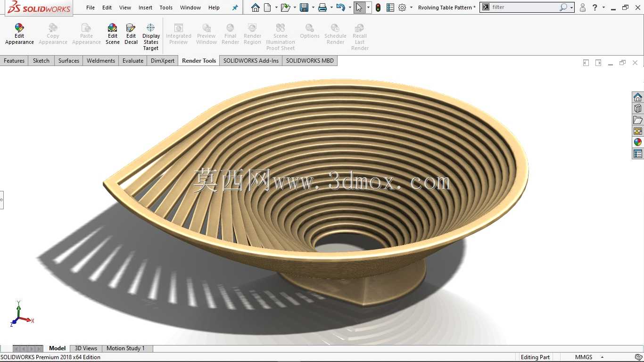Viewport: 644px width, 362px height.
Task: Open the Preview Window render
Action: 206,34
